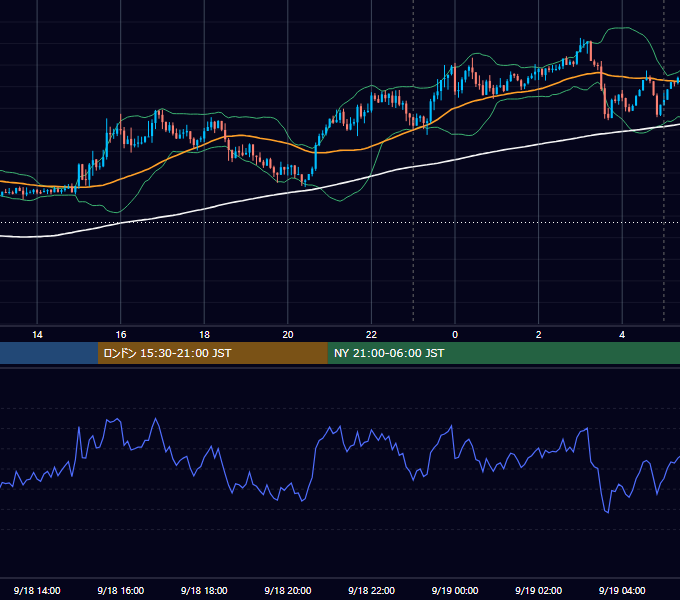
Task: Click the 22 hour axis label
Action: [371, 335]
